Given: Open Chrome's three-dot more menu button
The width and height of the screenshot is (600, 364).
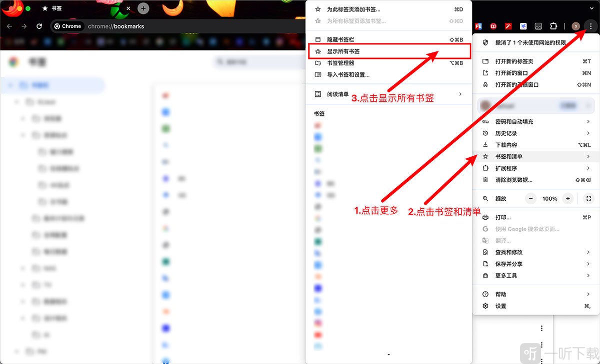Looking at the screenshot, I should (x=591, y=26).
